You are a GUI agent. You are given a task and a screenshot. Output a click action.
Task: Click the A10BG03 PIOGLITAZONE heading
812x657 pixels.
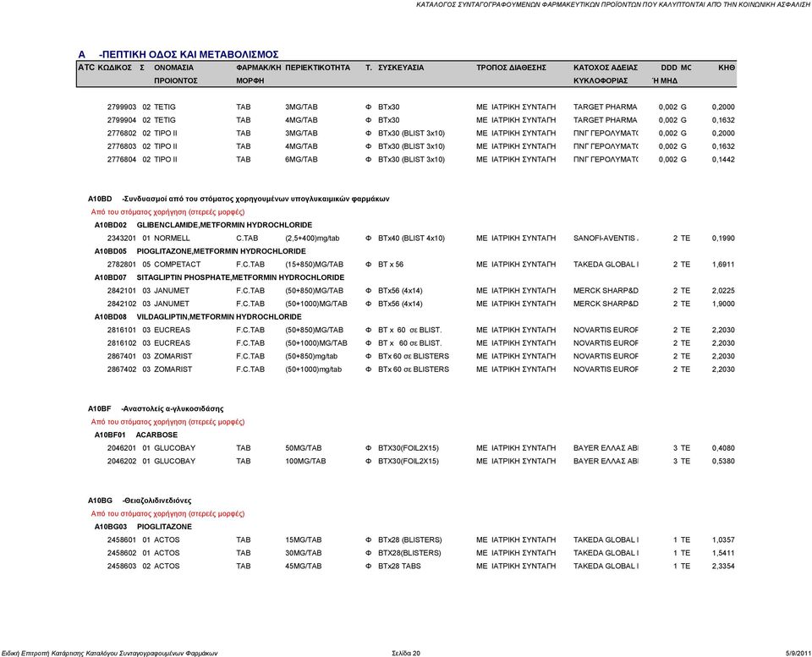coord(143,527)
